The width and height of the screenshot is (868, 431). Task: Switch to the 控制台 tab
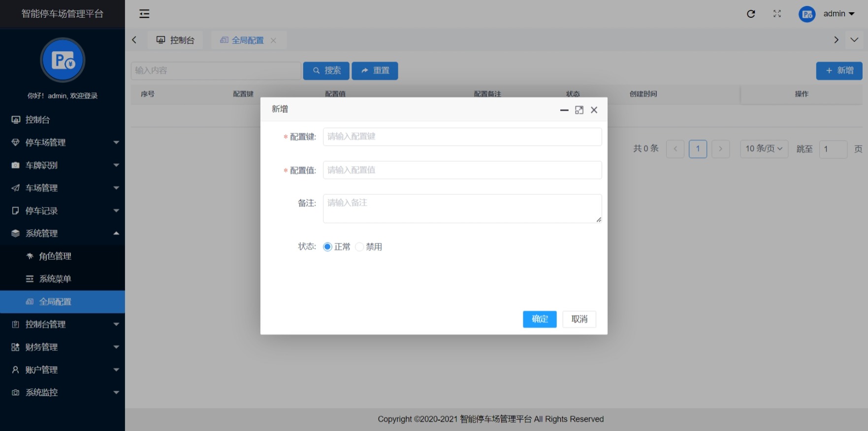click(x=175, y=40)
